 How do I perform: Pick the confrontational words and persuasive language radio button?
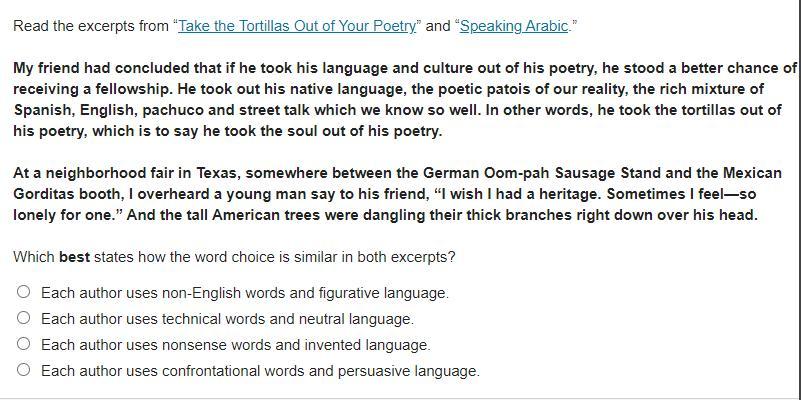[23, 371]
